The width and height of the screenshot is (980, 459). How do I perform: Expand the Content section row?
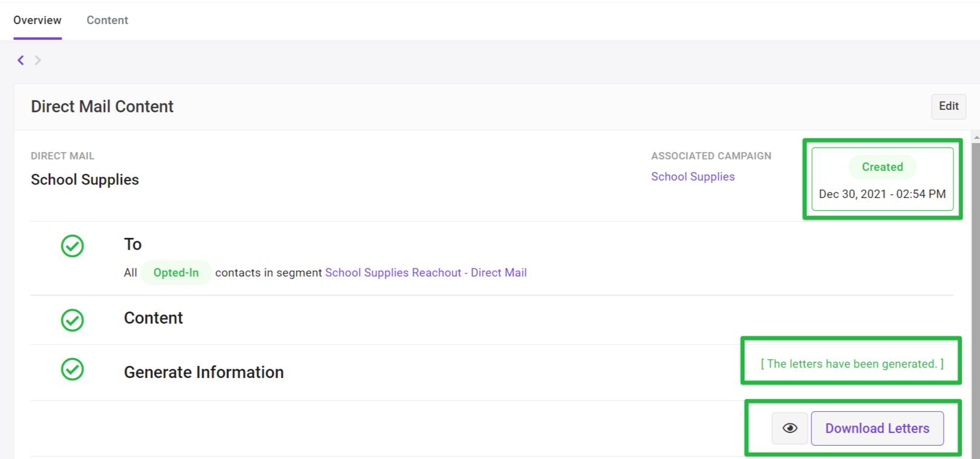point(153,318)
